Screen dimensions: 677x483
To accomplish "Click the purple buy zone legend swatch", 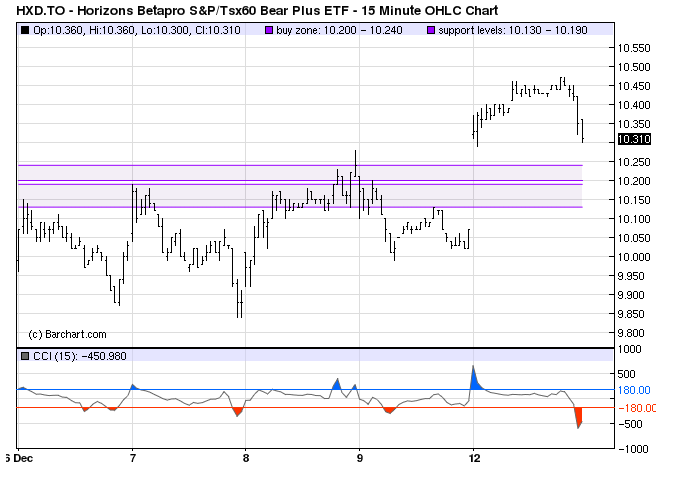I will [x=269, y=30].
